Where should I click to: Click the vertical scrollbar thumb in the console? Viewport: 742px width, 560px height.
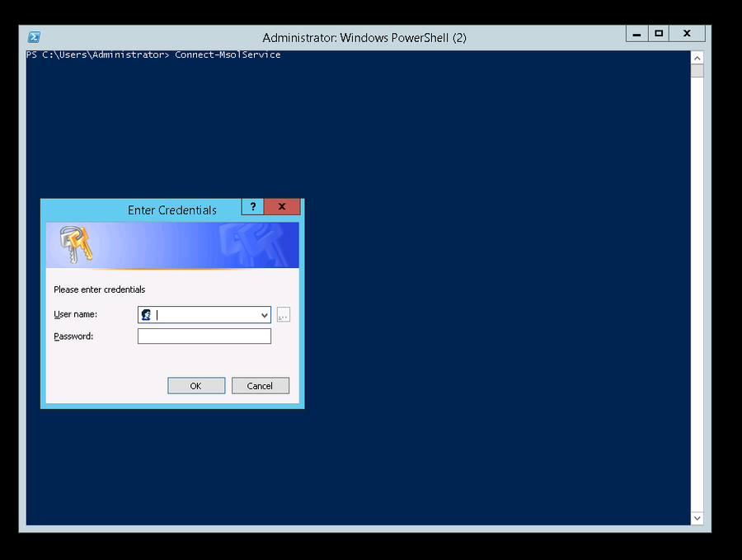[697, 71]
